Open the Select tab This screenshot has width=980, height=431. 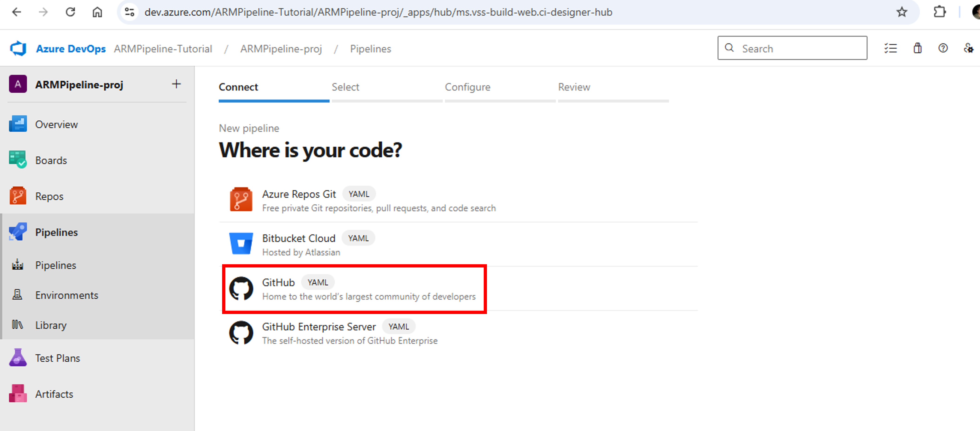coord(345,87)
